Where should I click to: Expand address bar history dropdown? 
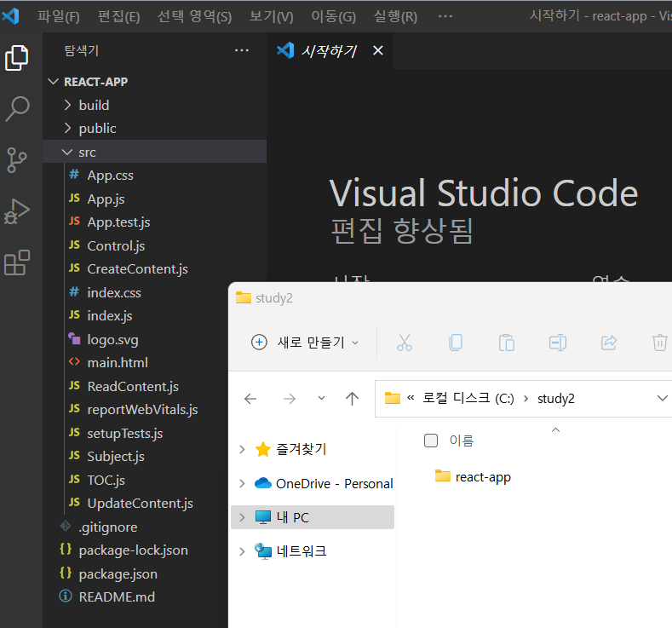(x=662, y=399)
